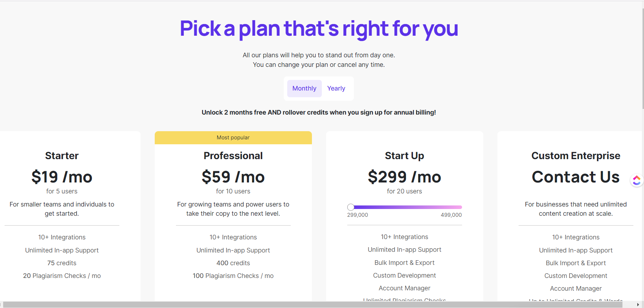644x308 pixels.
Task: Click the ClickUp floating widget icon
Action: tap(637, 180)
